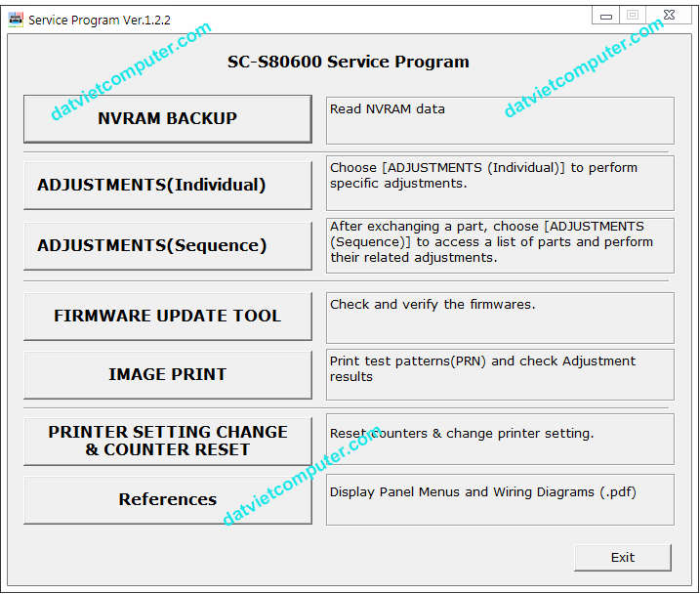
Task: Open PRINTER SETTING CHANGE & COUNTER RESET
Action: tap(167, 442)
